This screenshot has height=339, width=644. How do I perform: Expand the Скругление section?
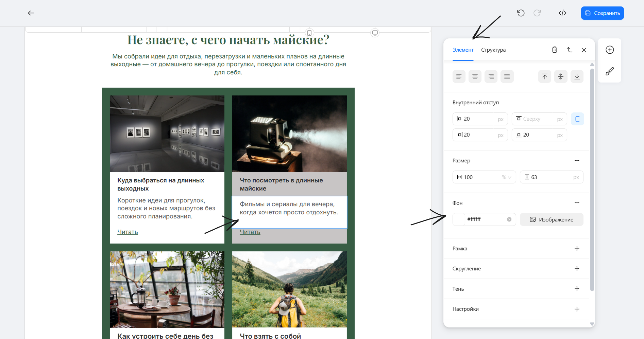click(x=577, y=269)
